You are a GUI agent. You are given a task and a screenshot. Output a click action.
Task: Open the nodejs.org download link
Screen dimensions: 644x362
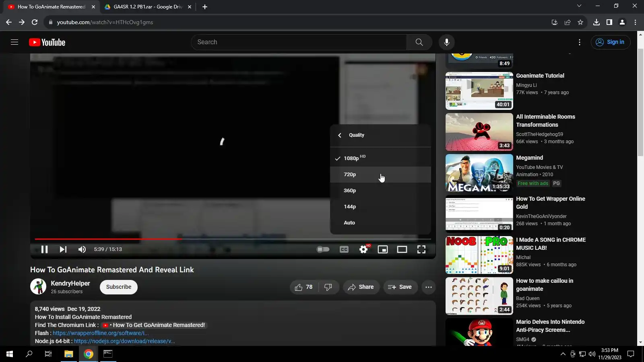pyautogui.click(x=124, y=341)
